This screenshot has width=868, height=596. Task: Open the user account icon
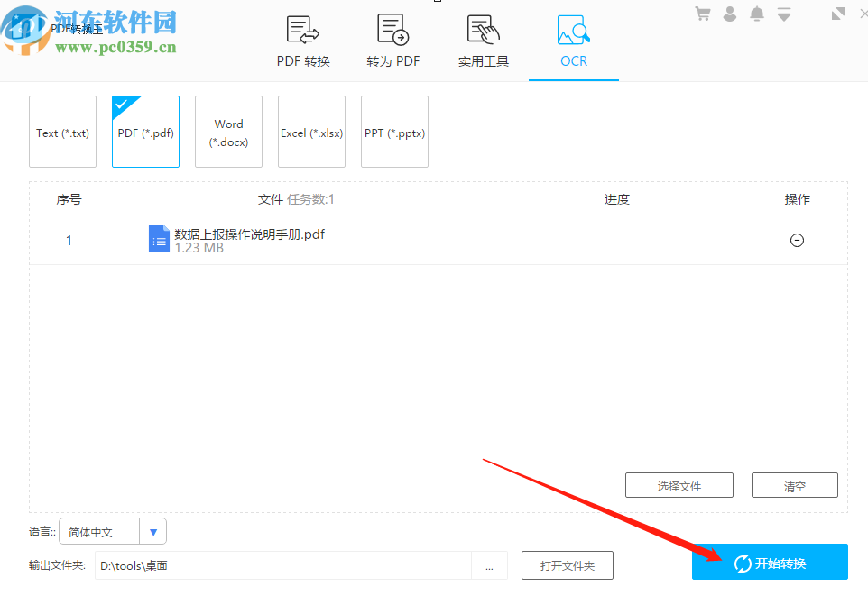(x=730, y=14)
